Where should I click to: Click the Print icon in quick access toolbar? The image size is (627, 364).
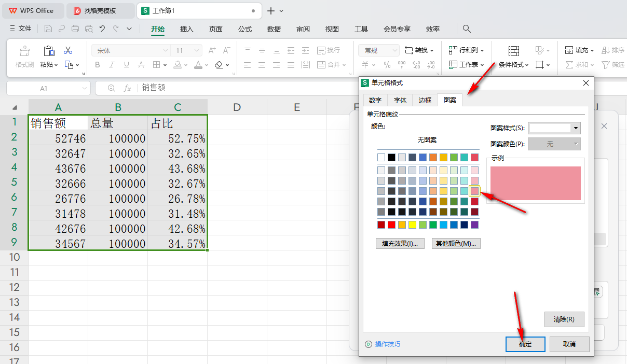pos(76,29)
